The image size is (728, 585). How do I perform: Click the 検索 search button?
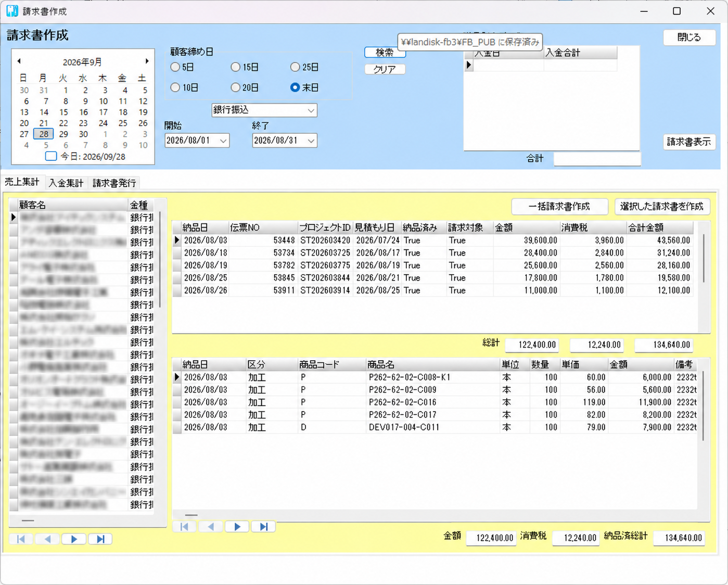(x=385, y=52)
